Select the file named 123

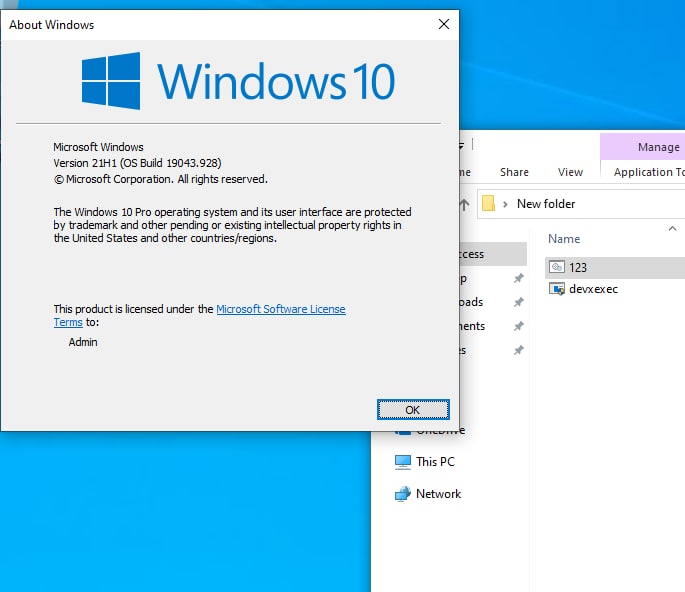[x=615, y=267]
